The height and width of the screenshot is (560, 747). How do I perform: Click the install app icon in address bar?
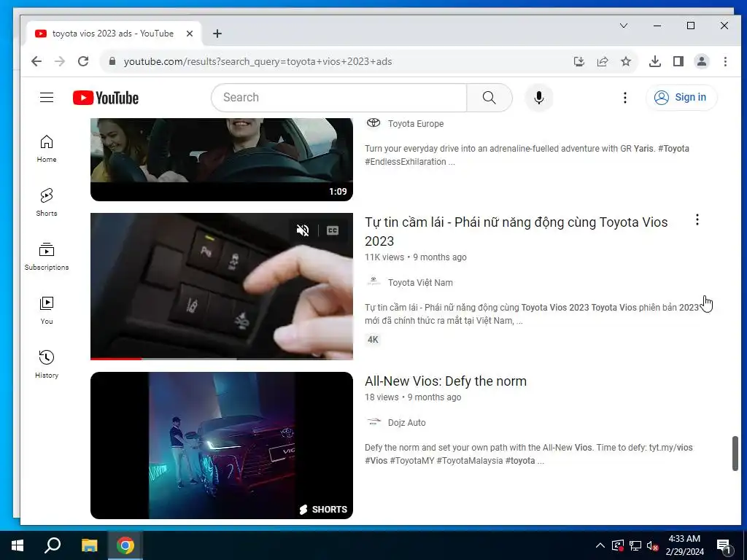coord(578,61)
